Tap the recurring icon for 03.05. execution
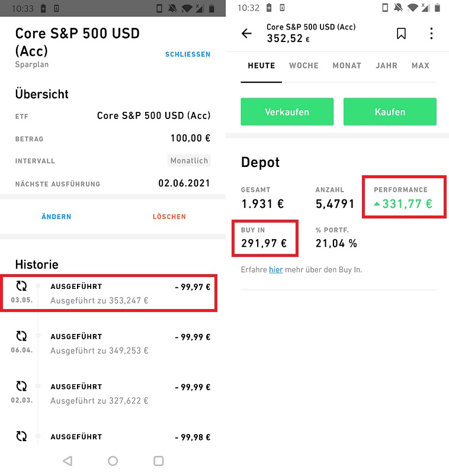Image resolution: width=449 pixels, height=476 pixels. [x=21, y=286]
